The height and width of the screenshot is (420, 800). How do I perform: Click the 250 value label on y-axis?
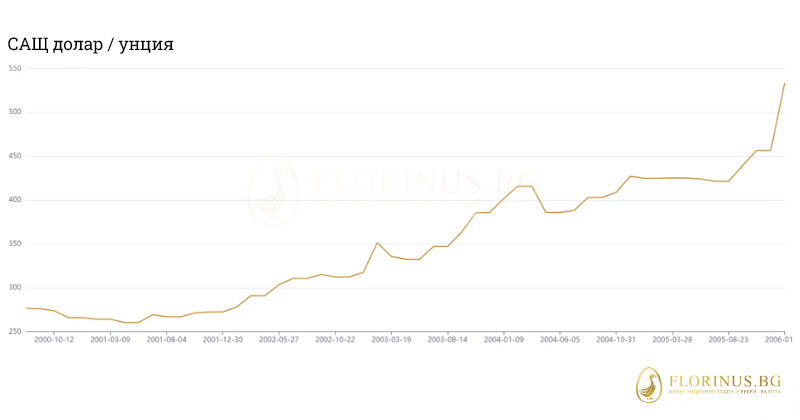pos(15,331)
